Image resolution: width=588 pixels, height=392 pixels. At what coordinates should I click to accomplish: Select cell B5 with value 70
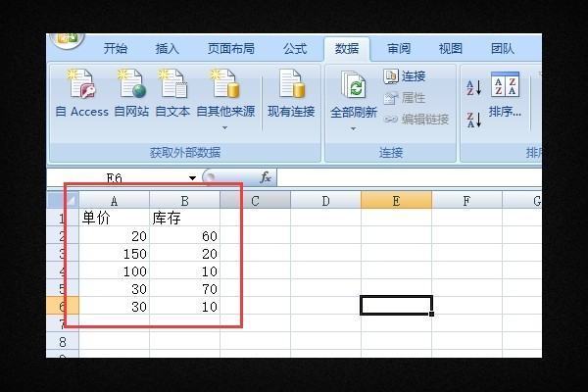(x=184, y=288)
